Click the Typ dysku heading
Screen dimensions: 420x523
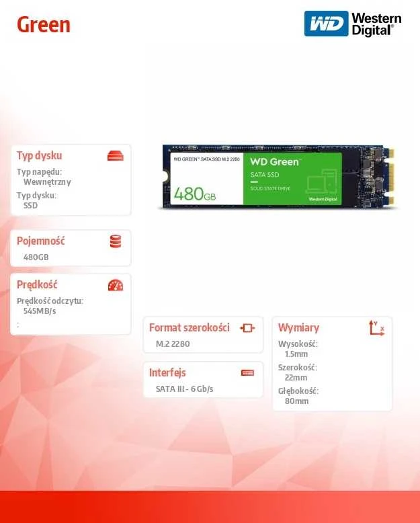tap(40, 155)
